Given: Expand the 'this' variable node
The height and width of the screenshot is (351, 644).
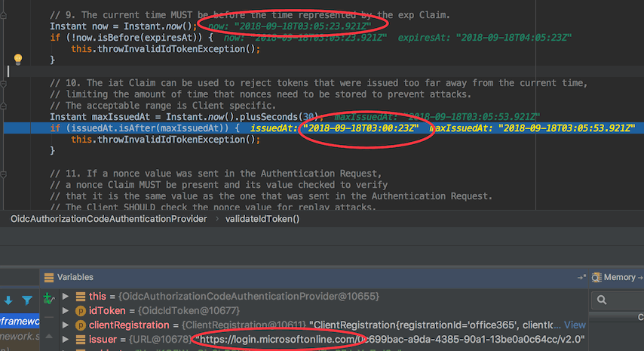Looking at the screenshot, I should coord(66,297).
